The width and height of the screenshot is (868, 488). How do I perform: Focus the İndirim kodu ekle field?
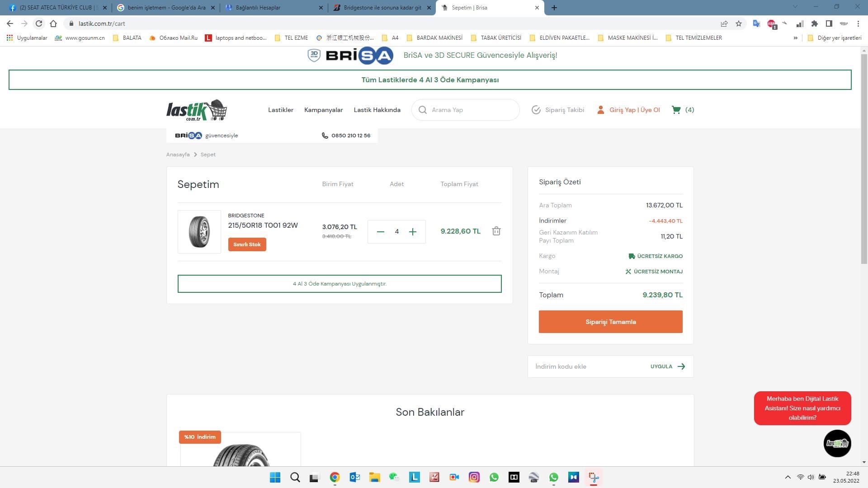[588, 366]
